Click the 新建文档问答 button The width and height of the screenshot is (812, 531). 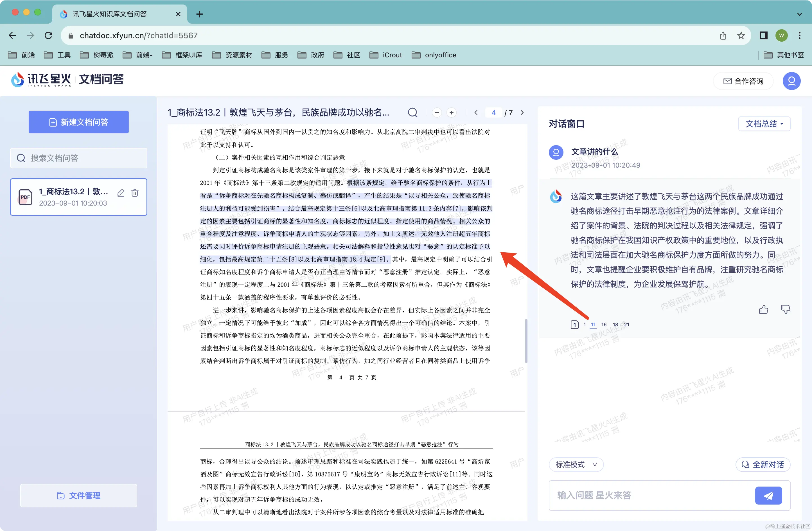[x=78, y=122]
